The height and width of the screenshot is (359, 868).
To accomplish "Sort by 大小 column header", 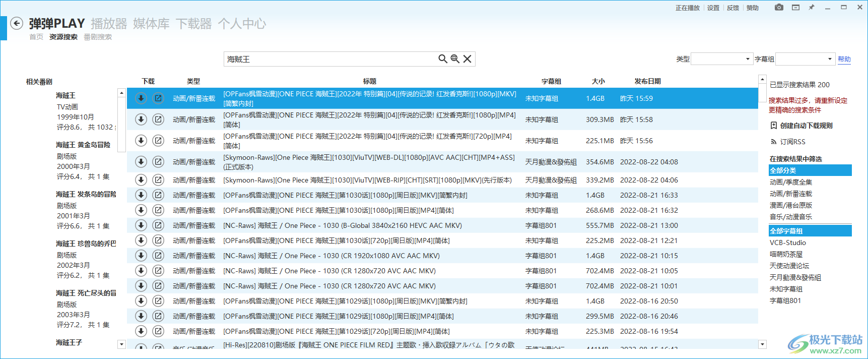I will click(598, 81).
